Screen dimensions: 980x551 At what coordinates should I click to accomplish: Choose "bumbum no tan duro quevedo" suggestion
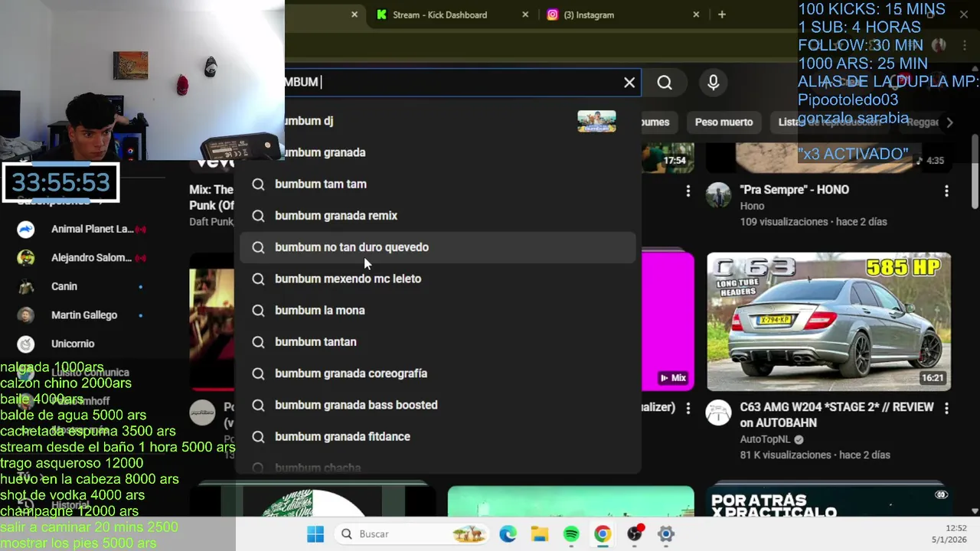438,247
